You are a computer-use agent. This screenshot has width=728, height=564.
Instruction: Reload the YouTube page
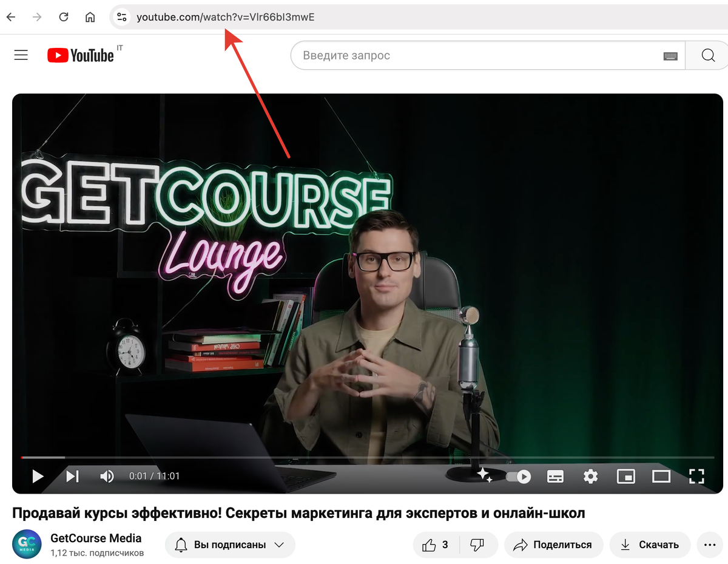coord(63,17)
